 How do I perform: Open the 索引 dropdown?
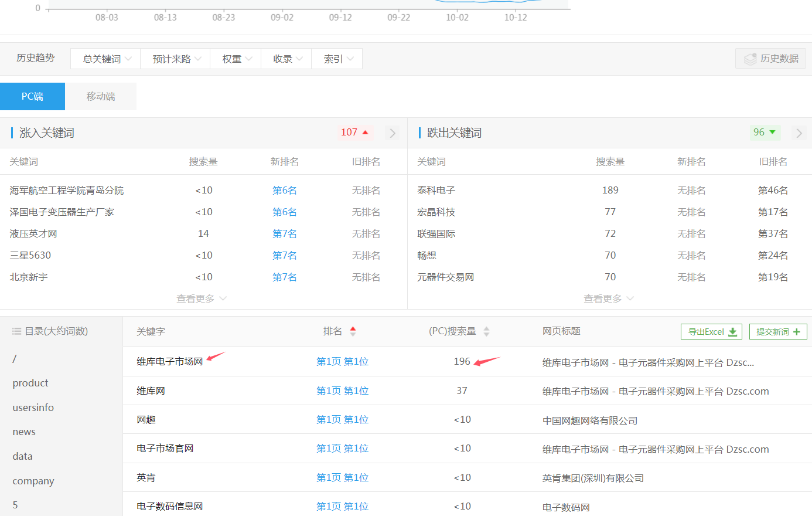pyautogui.click(x=337, y=59)
